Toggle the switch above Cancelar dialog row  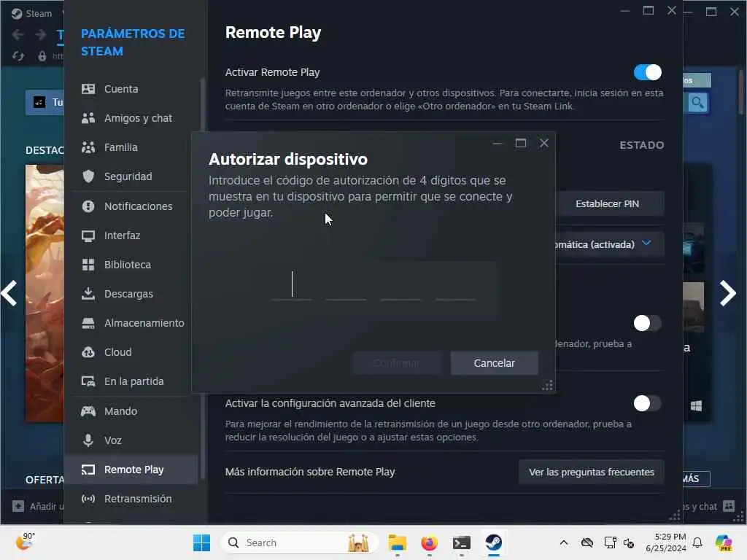click(648, 323)
